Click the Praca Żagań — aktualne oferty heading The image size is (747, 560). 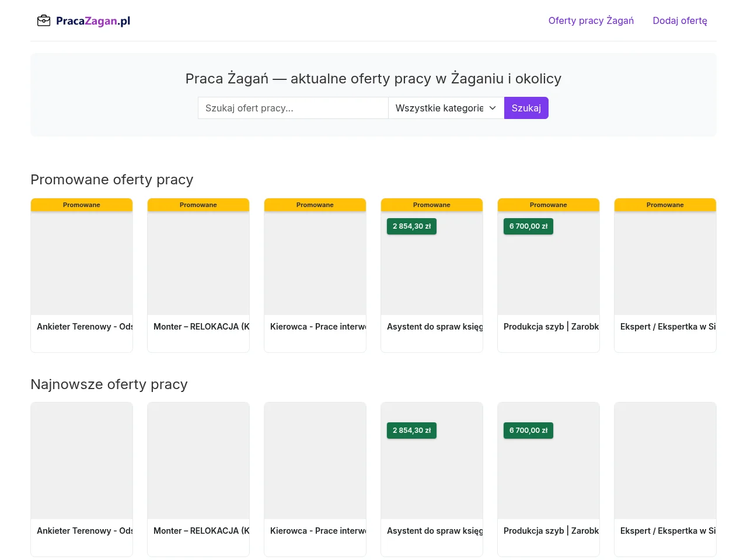(x=373, y=79)
